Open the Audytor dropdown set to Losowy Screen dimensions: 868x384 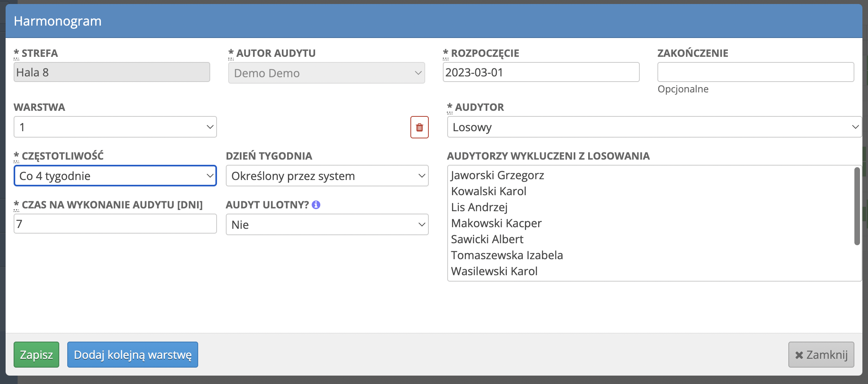(x=654, y=127)
